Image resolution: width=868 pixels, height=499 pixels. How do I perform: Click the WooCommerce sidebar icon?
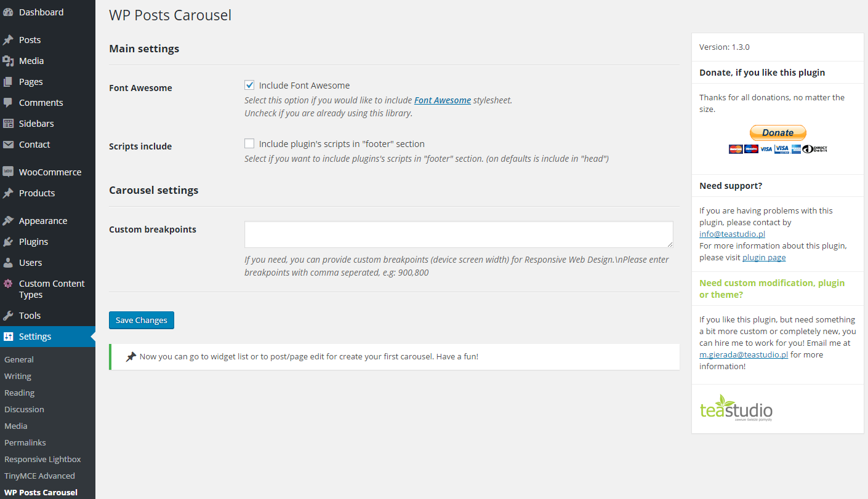pos(8,172)
